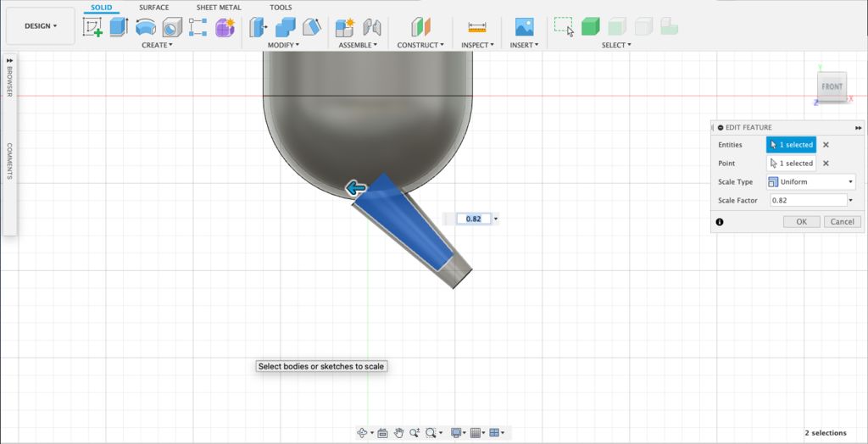Screen dimensions: 868x444
Task: Cancel the Edit Feature dialog
Action: [842, 221]
